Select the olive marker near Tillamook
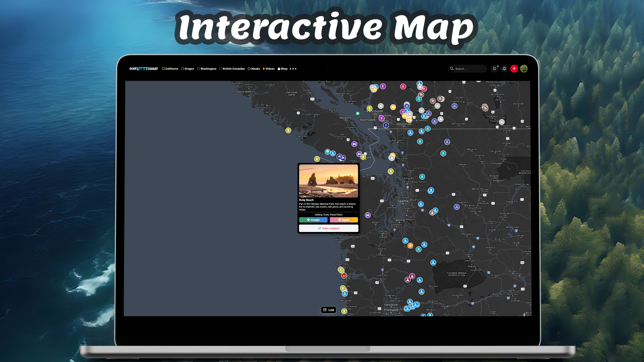Image resolution: width=644 pixels, height=362 pixels. click(x=344, y=311)
